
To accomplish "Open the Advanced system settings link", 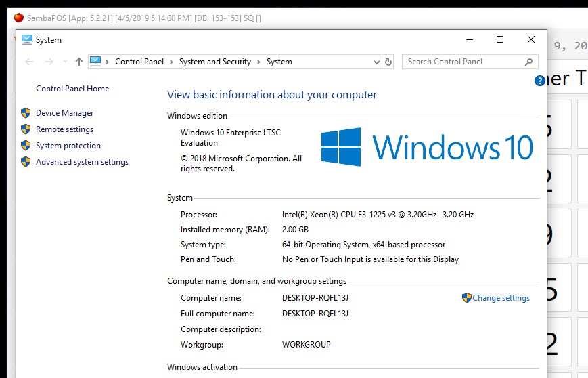I will click(x=82, y=162).
